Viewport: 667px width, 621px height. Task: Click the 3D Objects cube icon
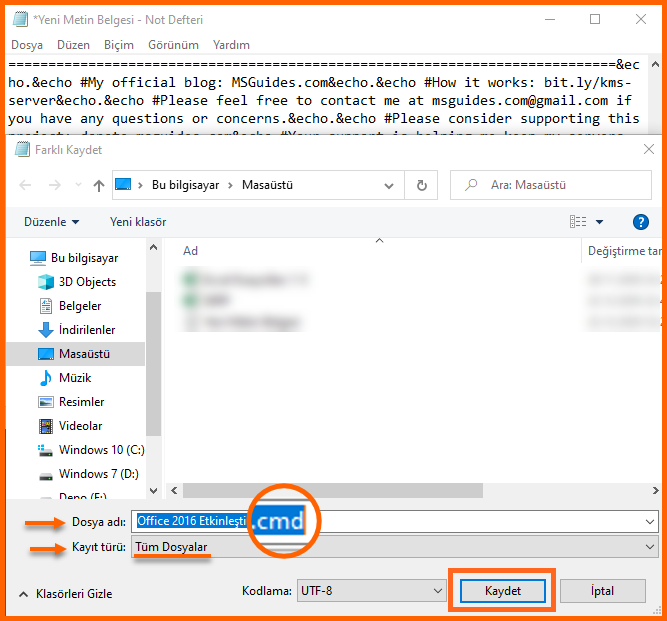[x=46, y=282]
